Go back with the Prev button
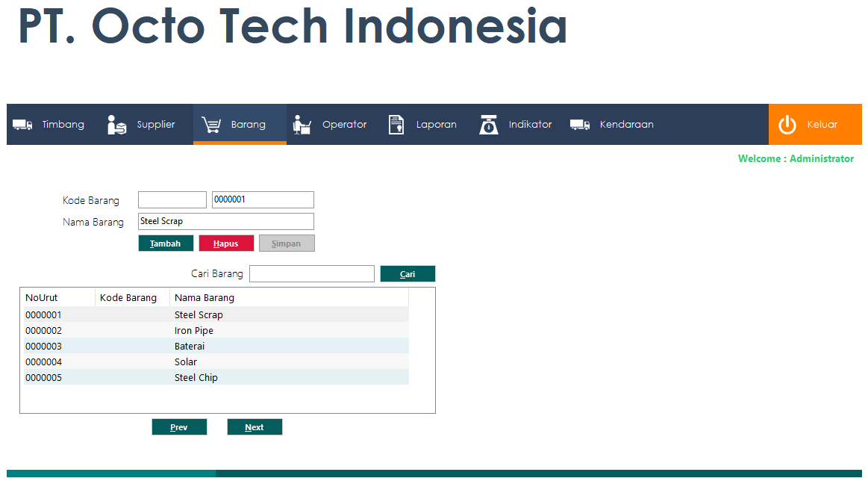868x481 pixels. pos(179,427)
